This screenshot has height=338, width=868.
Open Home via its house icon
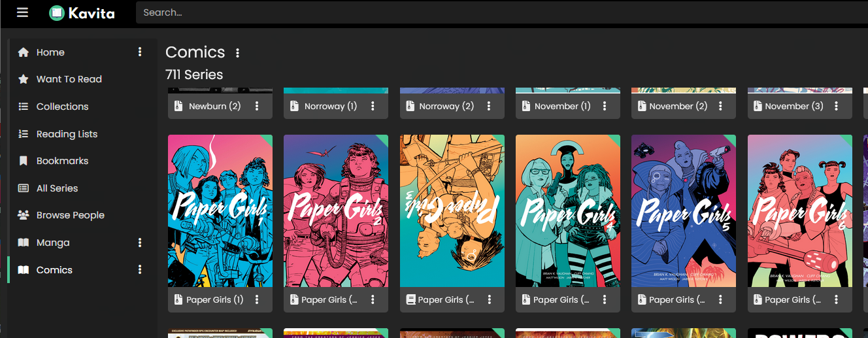click(24, 52)
